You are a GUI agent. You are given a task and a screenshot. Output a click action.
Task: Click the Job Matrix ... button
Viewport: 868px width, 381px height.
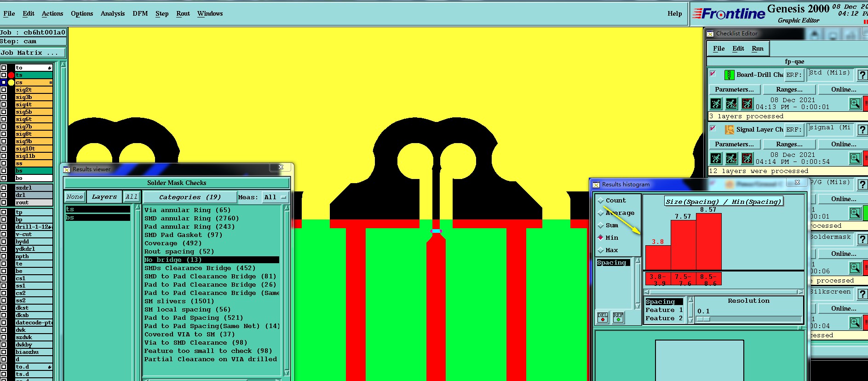(x=33, y=53)
